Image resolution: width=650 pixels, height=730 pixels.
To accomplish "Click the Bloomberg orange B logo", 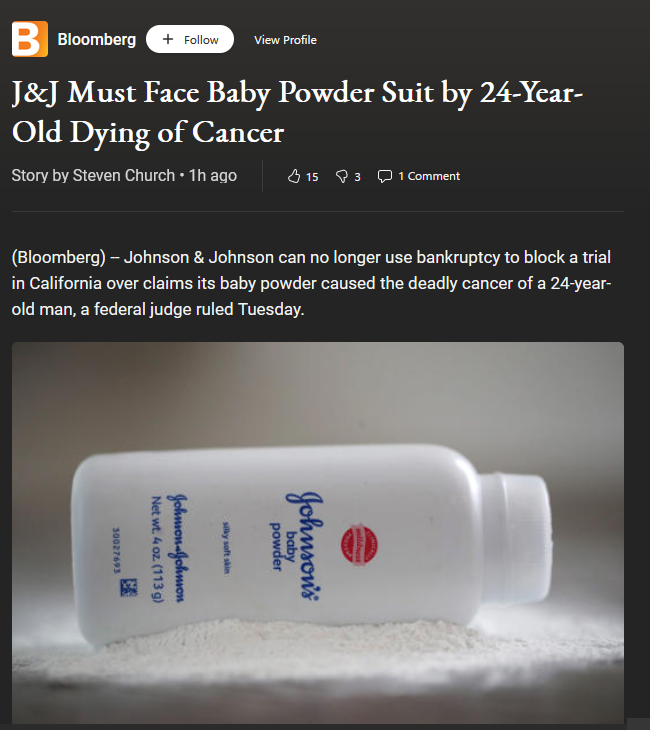I will click(x=30, y=39).
